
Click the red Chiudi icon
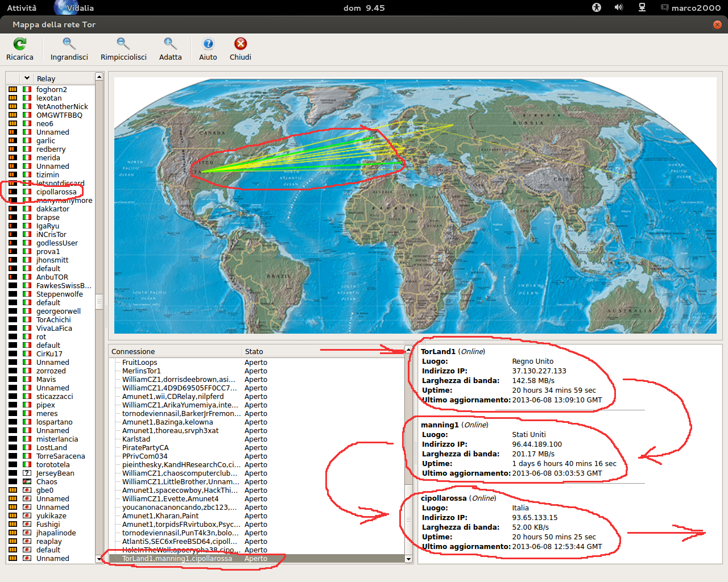click(241, 44)
